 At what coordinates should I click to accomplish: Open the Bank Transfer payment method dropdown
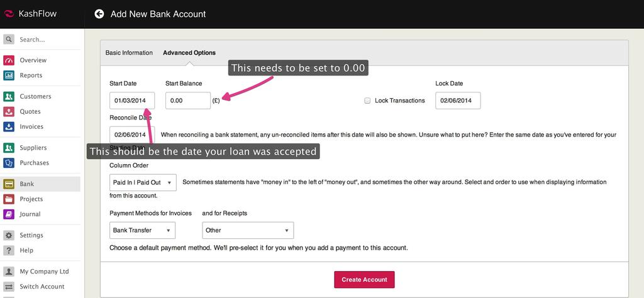point(142,230)
